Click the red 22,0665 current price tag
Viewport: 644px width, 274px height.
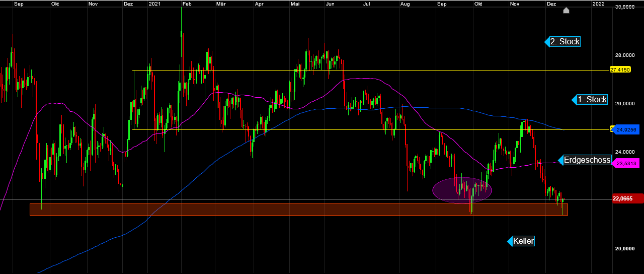click(x=627, y=199)
